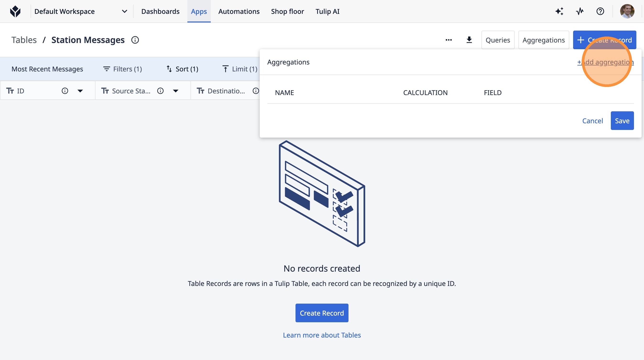This screenshot has width=644, height=360.
Task: Open the three-dot more options menu
Action: click(x=449, y=40)
